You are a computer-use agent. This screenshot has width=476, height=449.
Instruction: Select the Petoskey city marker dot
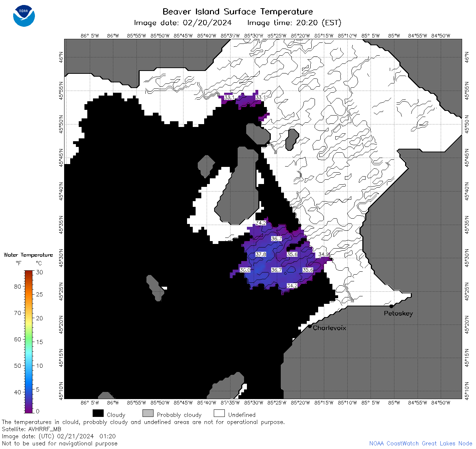[391, 306]
